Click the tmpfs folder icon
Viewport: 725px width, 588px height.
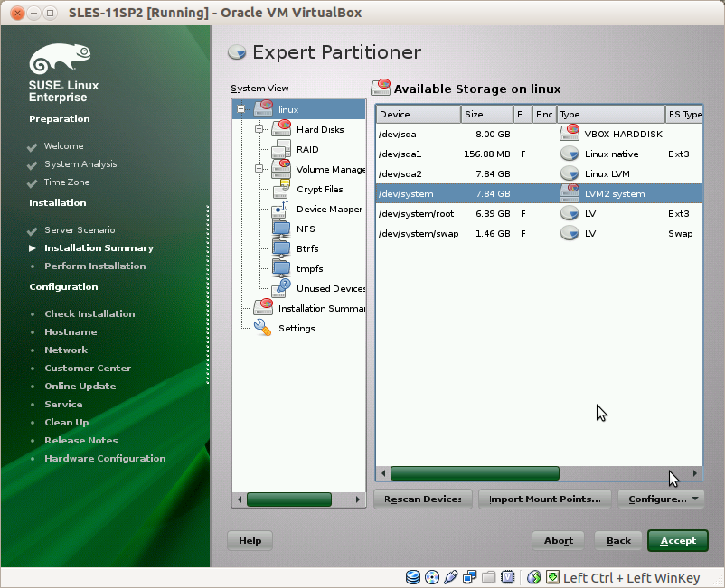(281, 268)
